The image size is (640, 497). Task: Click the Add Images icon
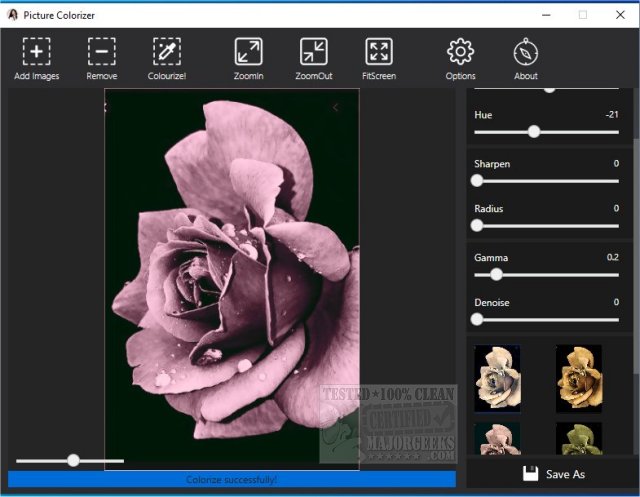[36, 52]
